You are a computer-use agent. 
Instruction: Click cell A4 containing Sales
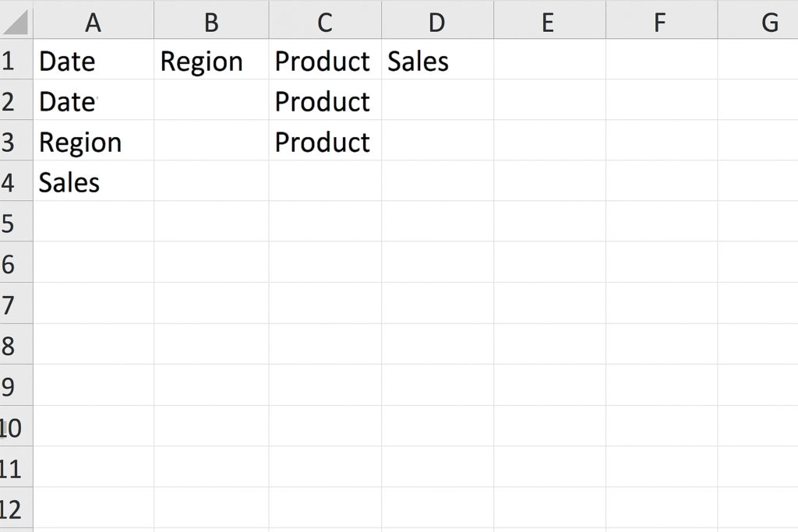pos(94,181)
